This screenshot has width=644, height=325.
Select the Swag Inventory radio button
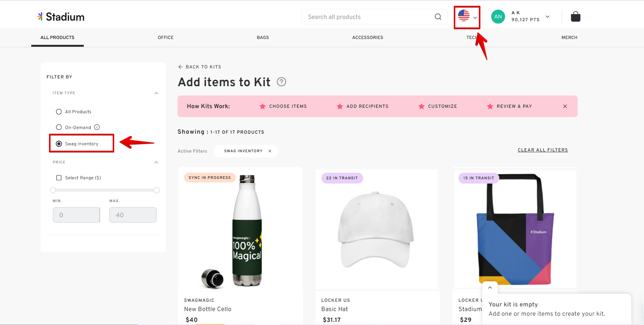pos(59,143)
